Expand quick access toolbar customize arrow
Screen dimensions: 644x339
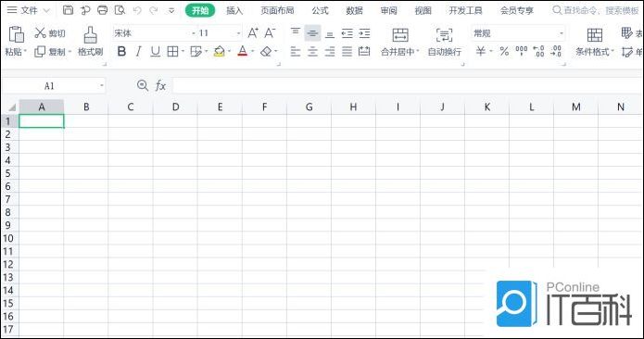tap(171, 11)
